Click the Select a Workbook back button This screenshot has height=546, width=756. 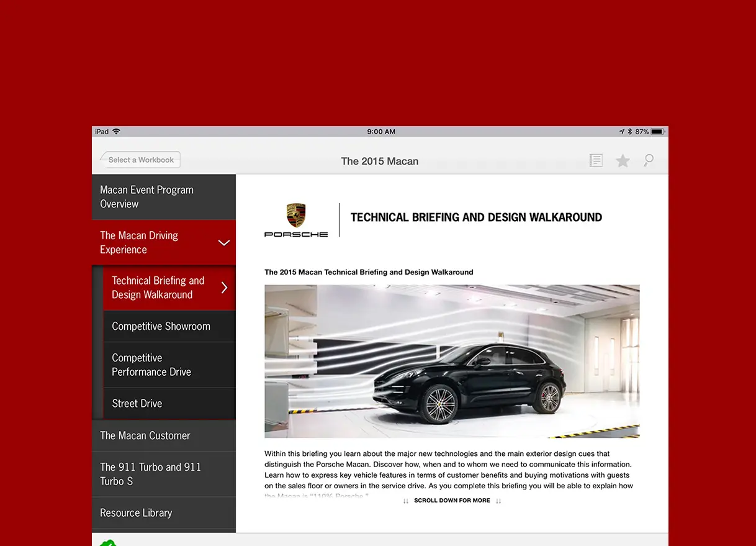click(140, 160)
